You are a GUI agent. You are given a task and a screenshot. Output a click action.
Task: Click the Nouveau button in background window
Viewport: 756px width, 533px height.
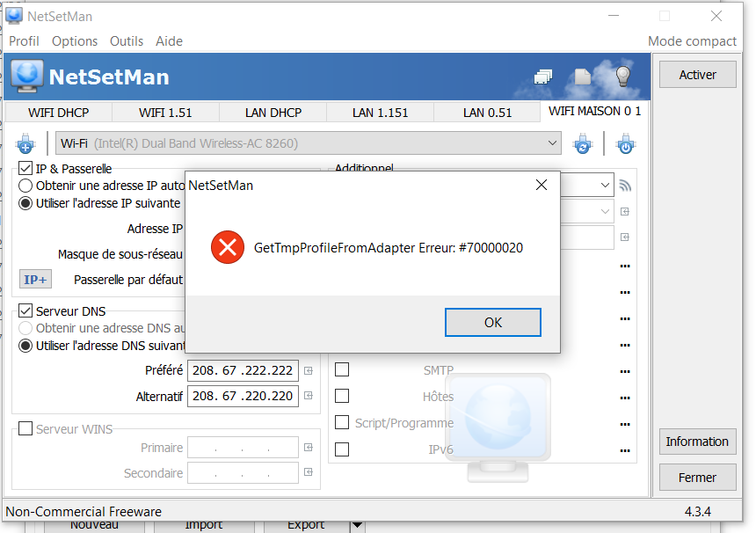pyautogui.click(x=94, y=526)
